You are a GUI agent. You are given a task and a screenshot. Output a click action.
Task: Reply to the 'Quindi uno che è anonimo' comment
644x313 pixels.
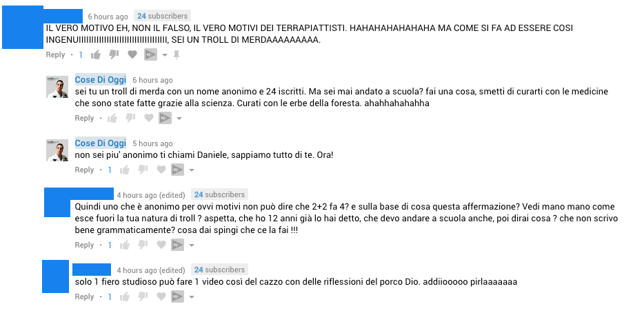click(84, 245)
